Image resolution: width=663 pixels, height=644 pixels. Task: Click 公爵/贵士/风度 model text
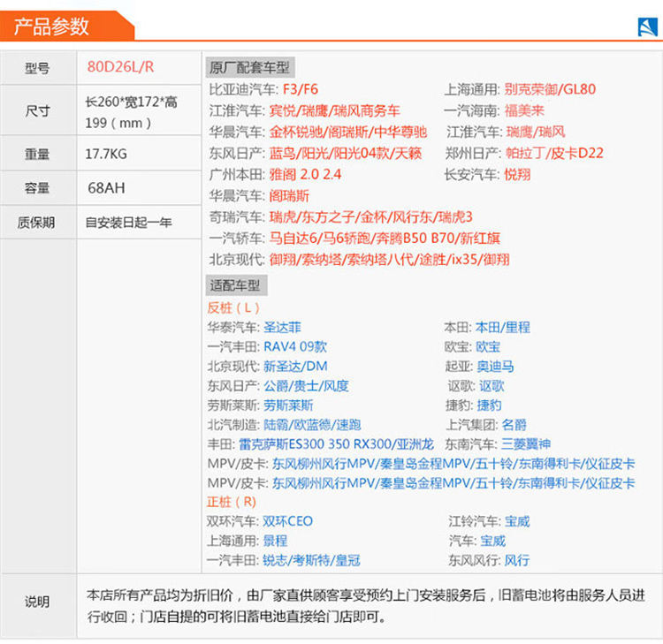pos(306,385)
